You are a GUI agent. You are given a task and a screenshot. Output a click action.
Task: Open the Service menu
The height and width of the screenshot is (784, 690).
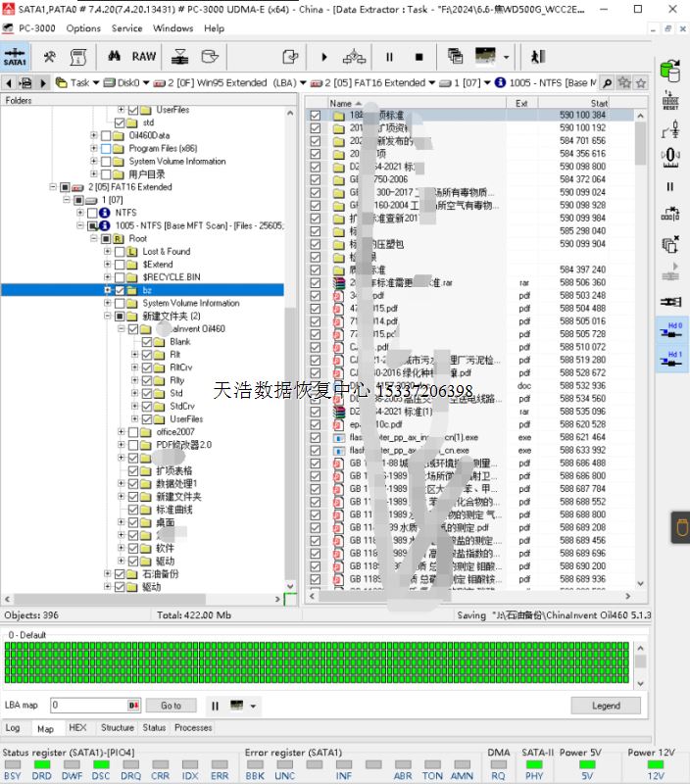point(126,28)
